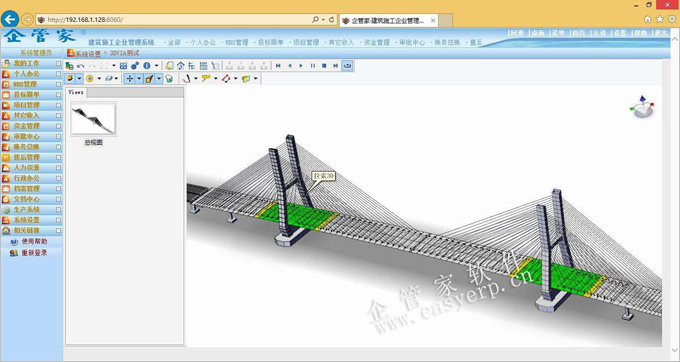The width and height of the screenshot is (680, 362).
Task: Click the pause animation button
Action: click(x=313, y=66)
